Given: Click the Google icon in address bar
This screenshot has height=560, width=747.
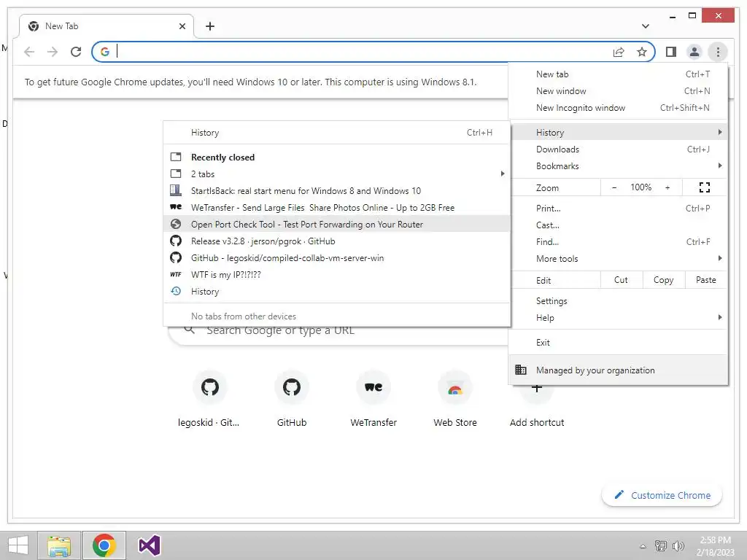Looking at the screenshot, I should pos(105,52).
